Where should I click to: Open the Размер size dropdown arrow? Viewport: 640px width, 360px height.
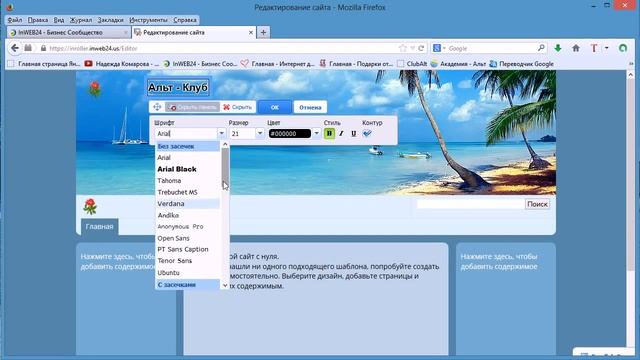click(x=260, y=133)
